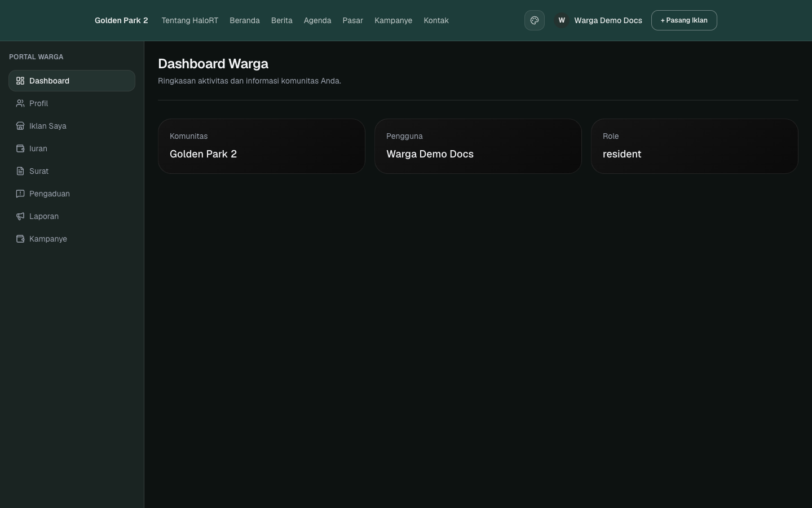The image size is (812, 508).
Task: Select Pengaduan in the sidebar
Action: click(72, 194)
